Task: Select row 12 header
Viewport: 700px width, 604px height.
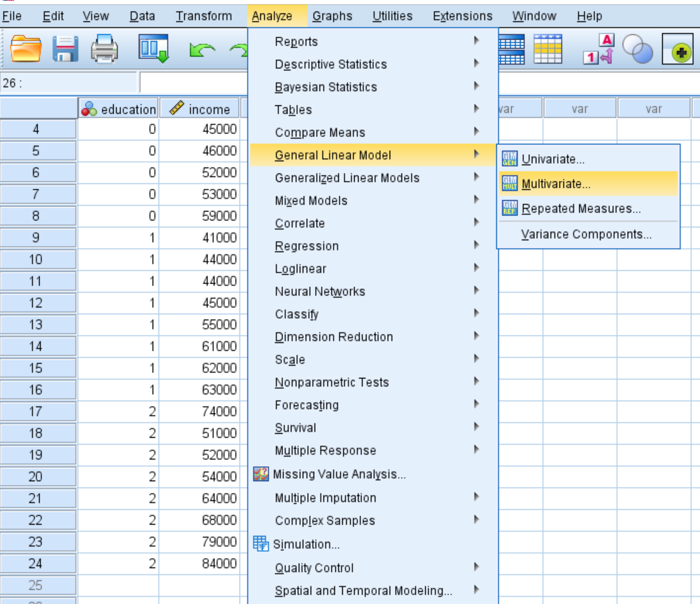Action: pos(38,303)
